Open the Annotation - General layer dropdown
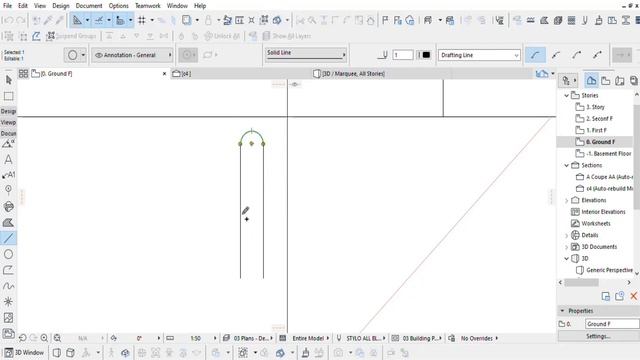 (x=133, y=55)
